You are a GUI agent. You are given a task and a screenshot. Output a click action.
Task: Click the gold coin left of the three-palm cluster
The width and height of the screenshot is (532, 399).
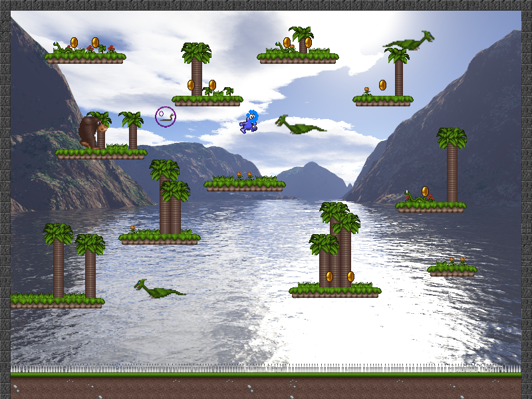pyautogui.click(x=329, y=277)
